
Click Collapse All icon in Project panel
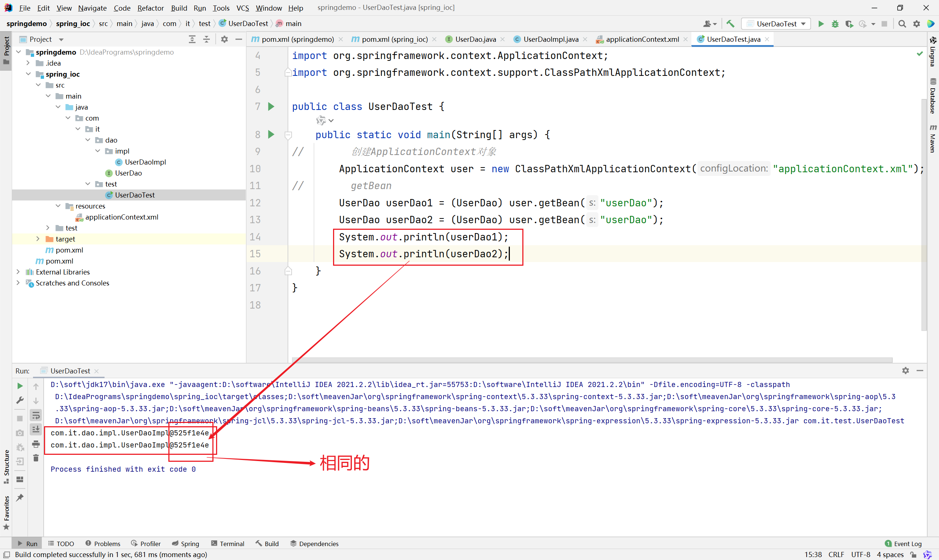[207, 39]
